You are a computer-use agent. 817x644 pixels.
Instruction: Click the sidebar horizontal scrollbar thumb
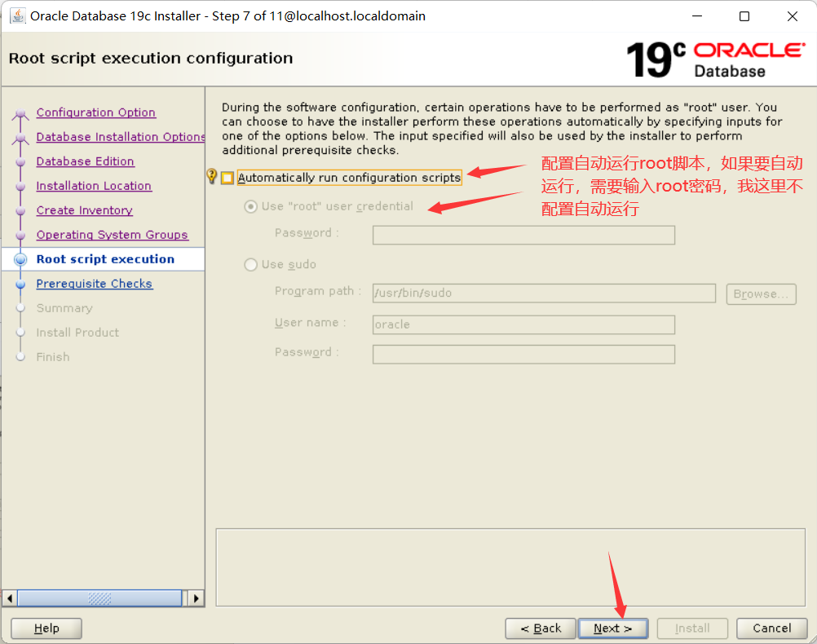coord(99,598)
